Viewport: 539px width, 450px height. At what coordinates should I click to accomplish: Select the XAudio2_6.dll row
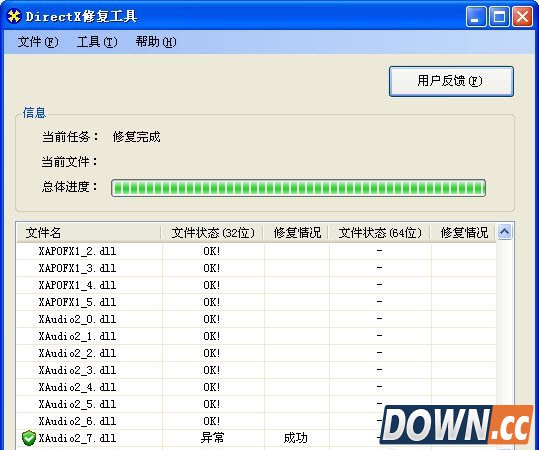tap(256, 421)
